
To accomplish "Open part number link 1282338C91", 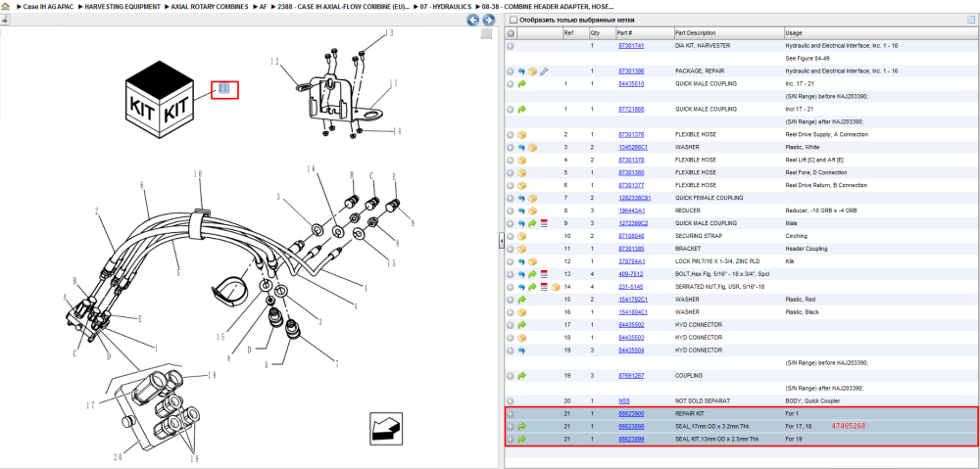I will [x=634, y=198].
